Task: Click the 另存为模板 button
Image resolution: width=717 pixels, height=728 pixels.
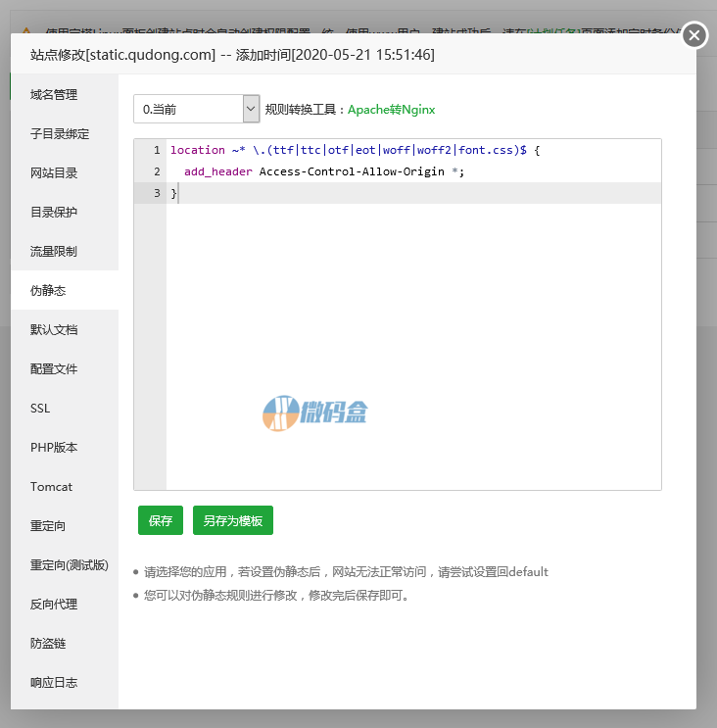Action: [x=233, y=520]
